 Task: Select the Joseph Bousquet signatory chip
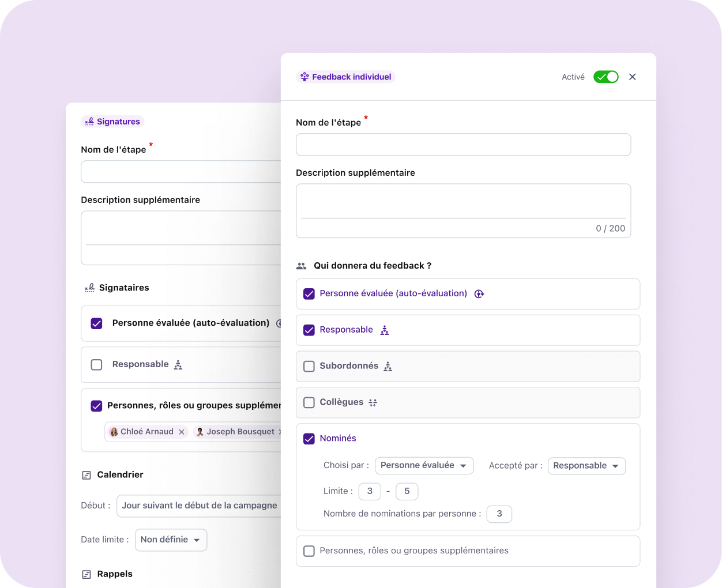pos(239,432)
